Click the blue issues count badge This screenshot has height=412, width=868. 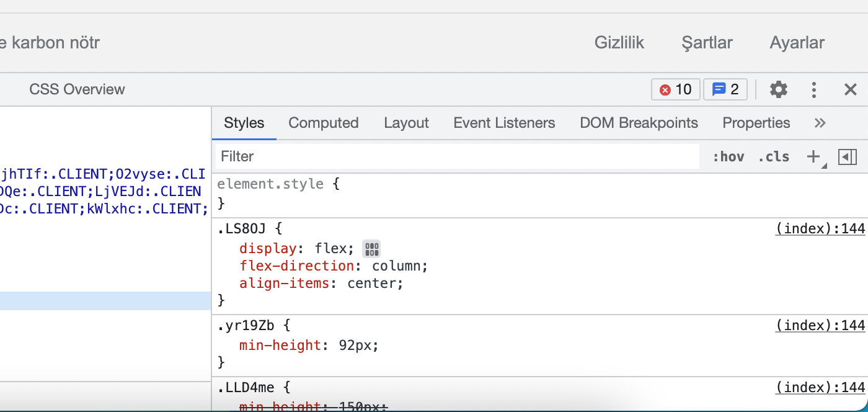pos(725,89)
